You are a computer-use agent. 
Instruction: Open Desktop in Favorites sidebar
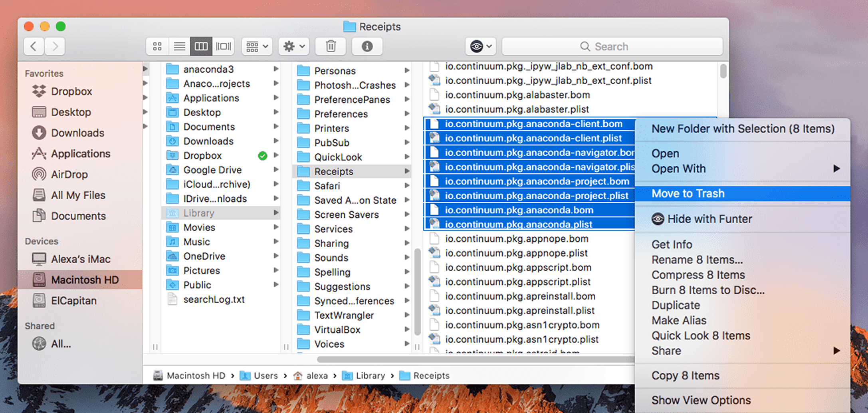(x=71, y=112)
